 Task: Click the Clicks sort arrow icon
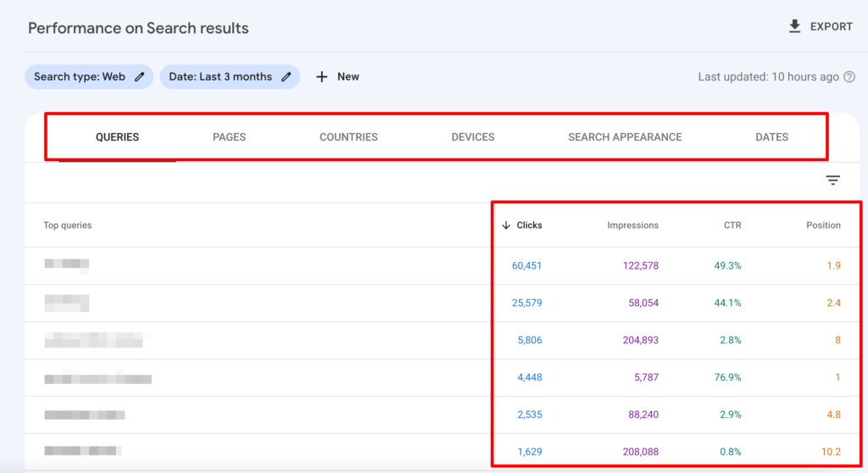pyautogui.click(x=506, y=225)
